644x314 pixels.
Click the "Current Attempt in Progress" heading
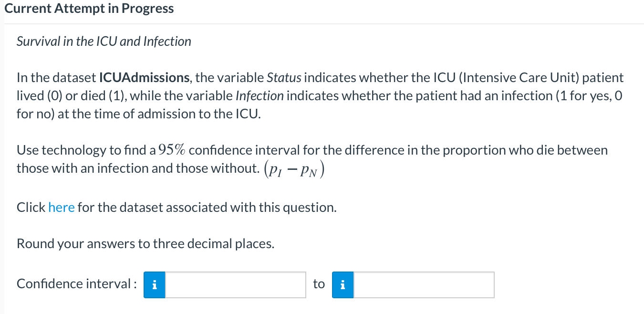(x=89, y=9)
